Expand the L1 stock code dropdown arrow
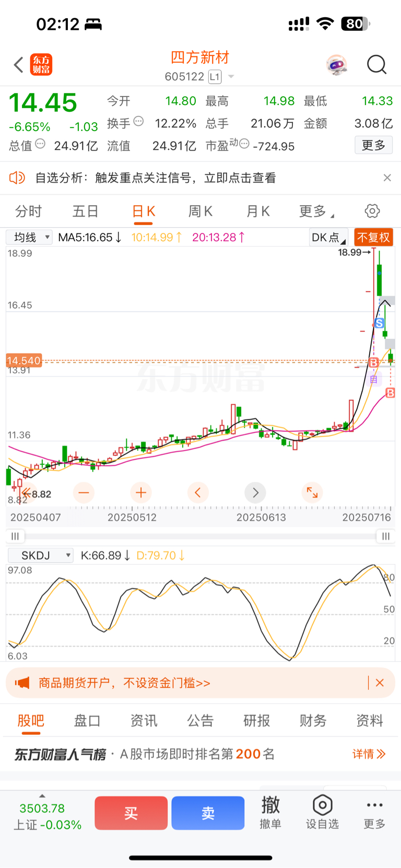The height and width of the screenshot is (868, 401). 231,77
